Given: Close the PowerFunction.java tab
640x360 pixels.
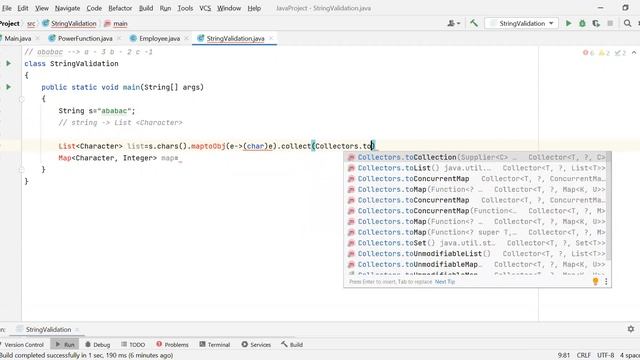Looking at the screenshot, I should pyautogui.click(x=119, y=38).
